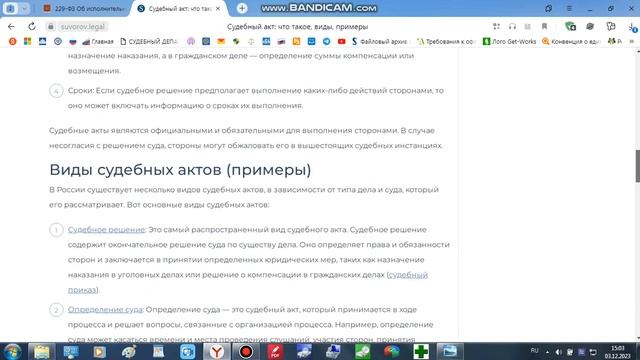Reload the page with the refresh icon
Image resolution: width=640 pixels, height=360 pixels.
tap(31, 27)
